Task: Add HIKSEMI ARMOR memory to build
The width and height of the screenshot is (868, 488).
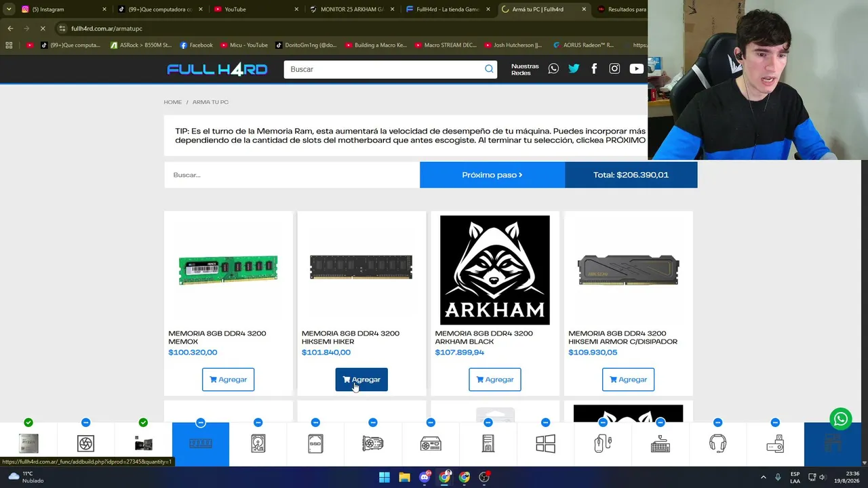Action: (628, 380)
